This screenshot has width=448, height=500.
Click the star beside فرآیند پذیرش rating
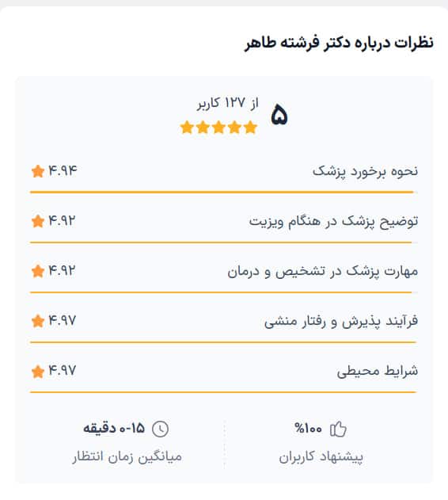click(x=38, y=321)
